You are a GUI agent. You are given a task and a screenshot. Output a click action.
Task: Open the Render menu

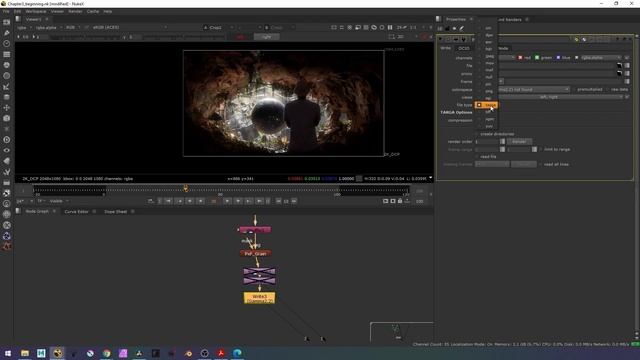(x=75, y=11)
